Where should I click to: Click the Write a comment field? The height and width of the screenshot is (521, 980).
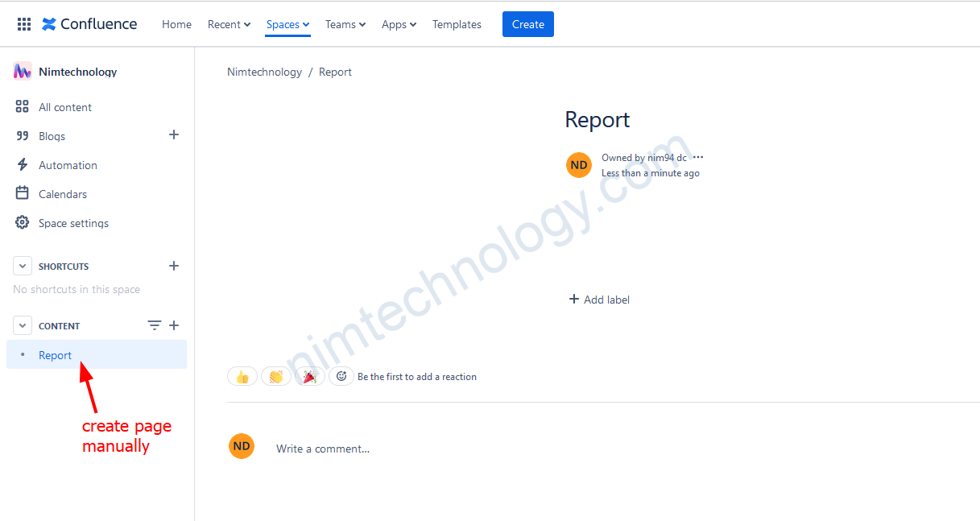(x=323, y=449)
